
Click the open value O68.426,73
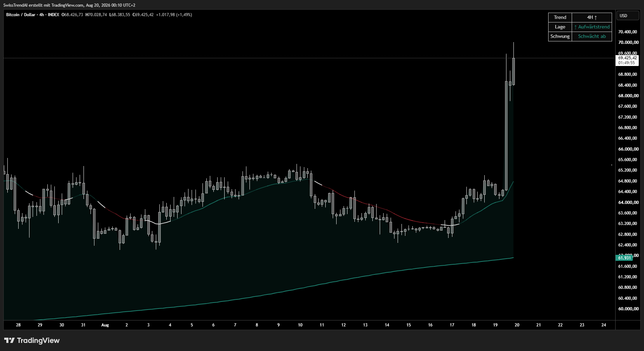coord(72,15)
